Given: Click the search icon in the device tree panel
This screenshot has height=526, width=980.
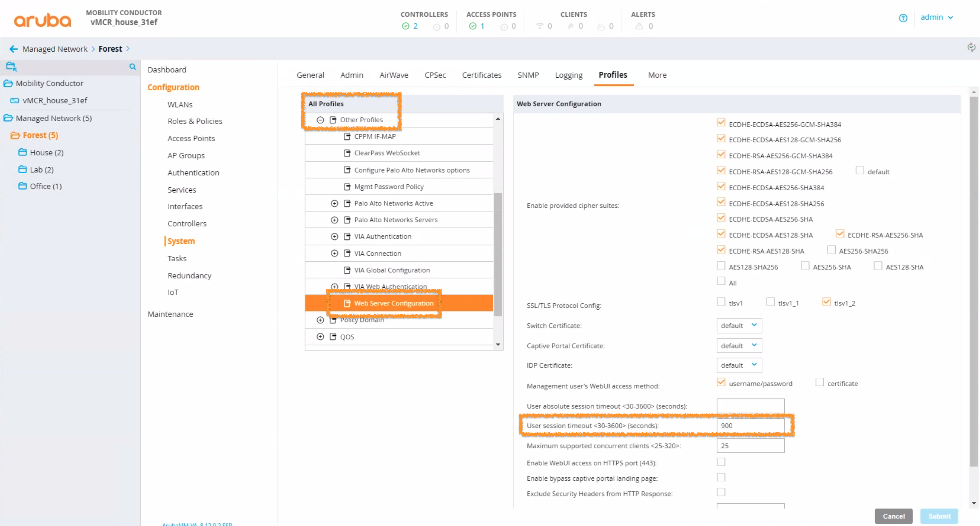Looking at the screenshot, I should tap(133, 67).
